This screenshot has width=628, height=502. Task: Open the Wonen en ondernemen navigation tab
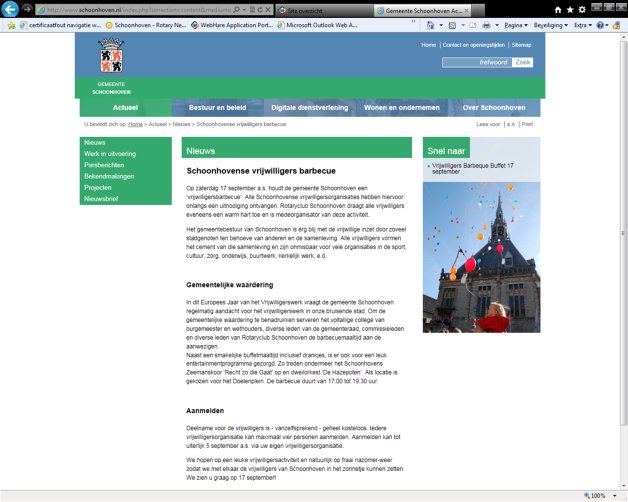(402, 107)
